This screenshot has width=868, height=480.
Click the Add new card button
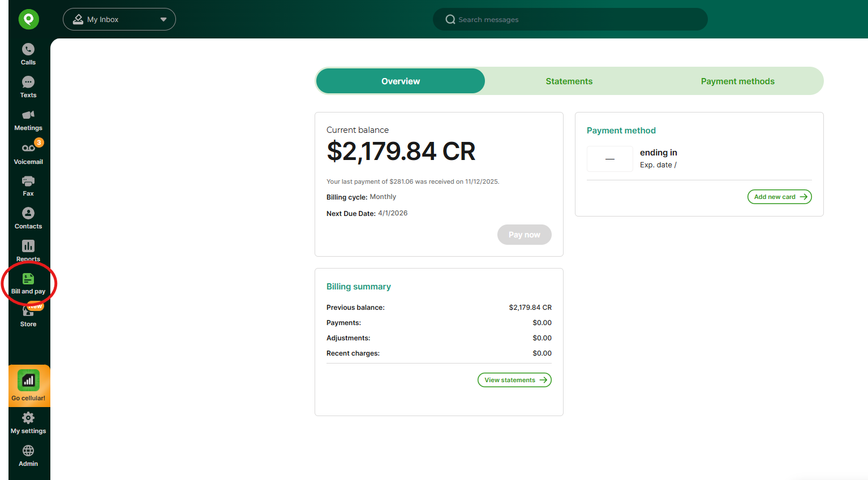click(779, 197)
